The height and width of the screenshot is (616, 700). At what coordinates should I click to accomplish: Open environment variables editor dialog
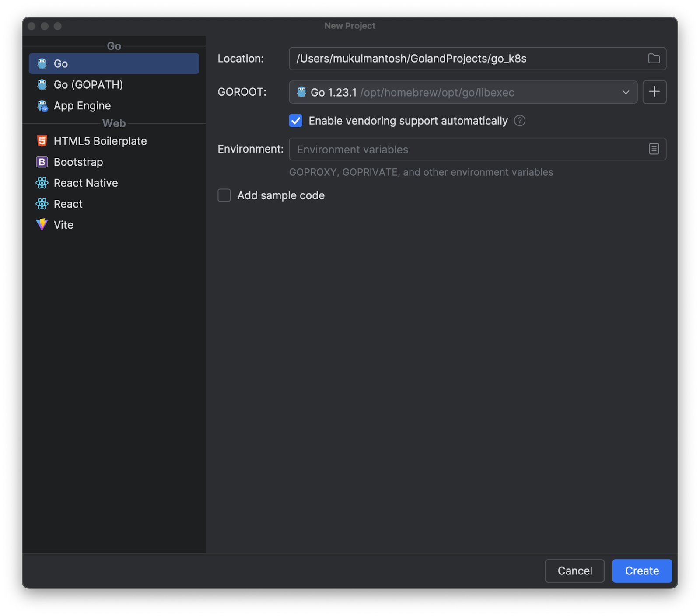tap(654, 149)
